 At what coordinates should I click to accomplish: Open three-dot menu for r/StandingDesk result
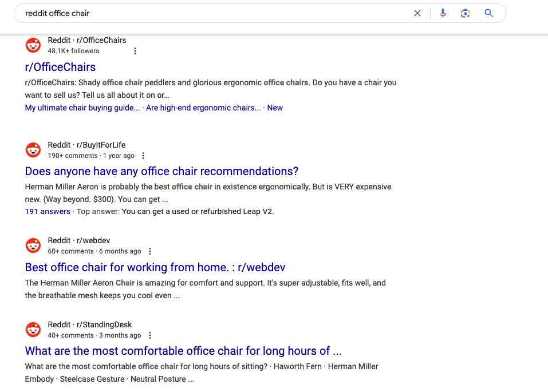150,335
